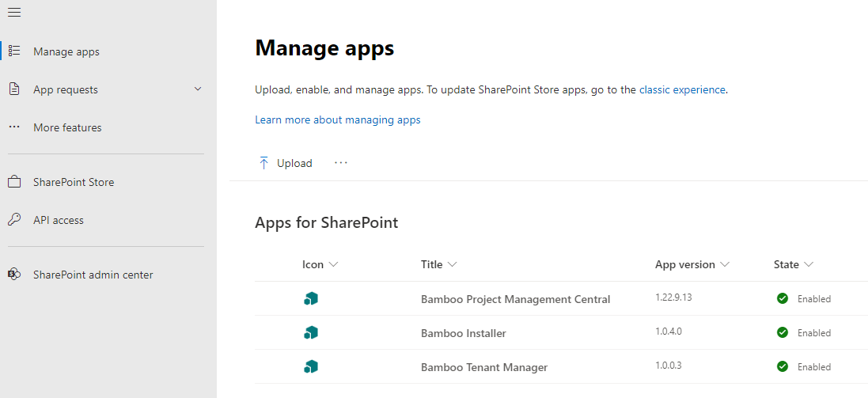868x398 pixels.
Task: Click Enabled checkmark for Bamboo Tenant Manager
Action: 783,366
